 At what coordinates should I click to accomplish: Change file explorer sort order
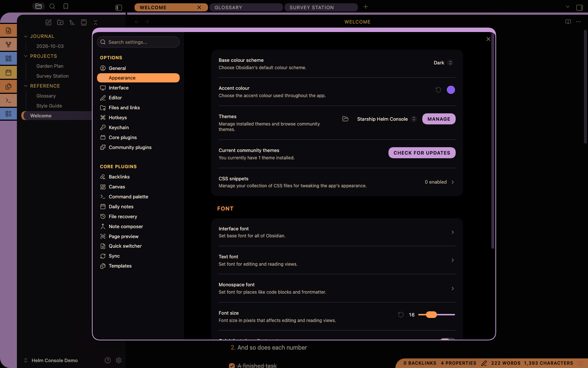pyautogui.click(x=72, y=22)
